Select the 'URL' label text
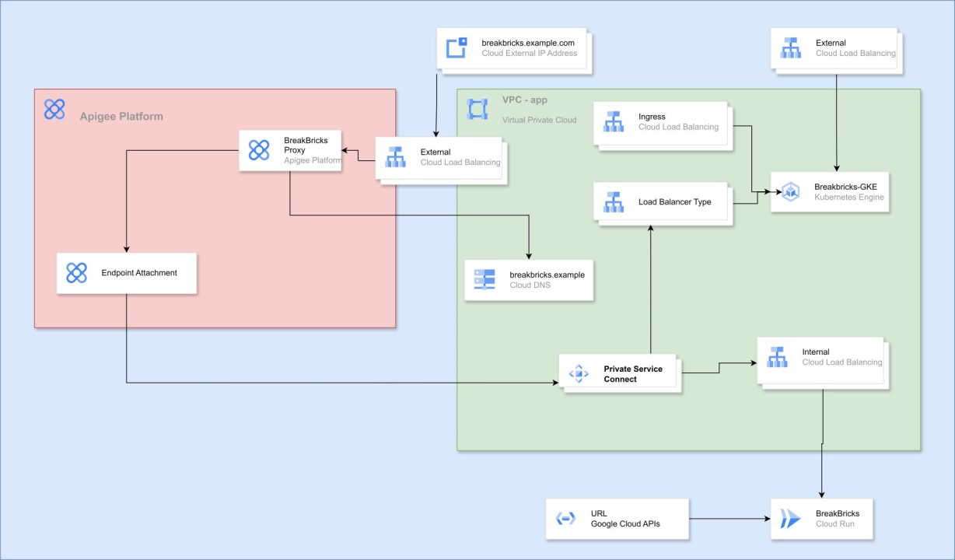 (598, 513)
